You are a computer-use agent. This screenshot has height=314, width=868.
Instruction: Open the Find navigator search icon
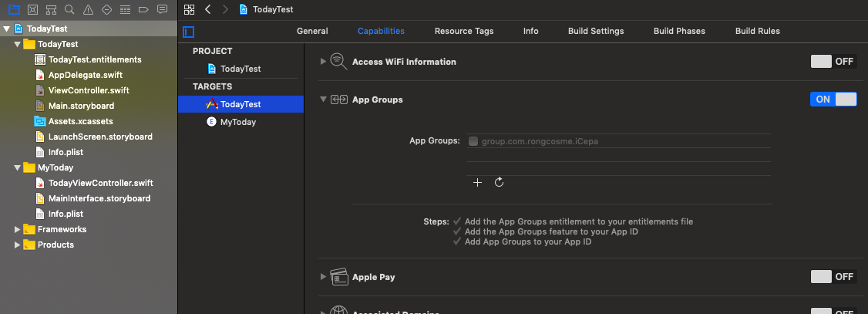coord(69,9)
